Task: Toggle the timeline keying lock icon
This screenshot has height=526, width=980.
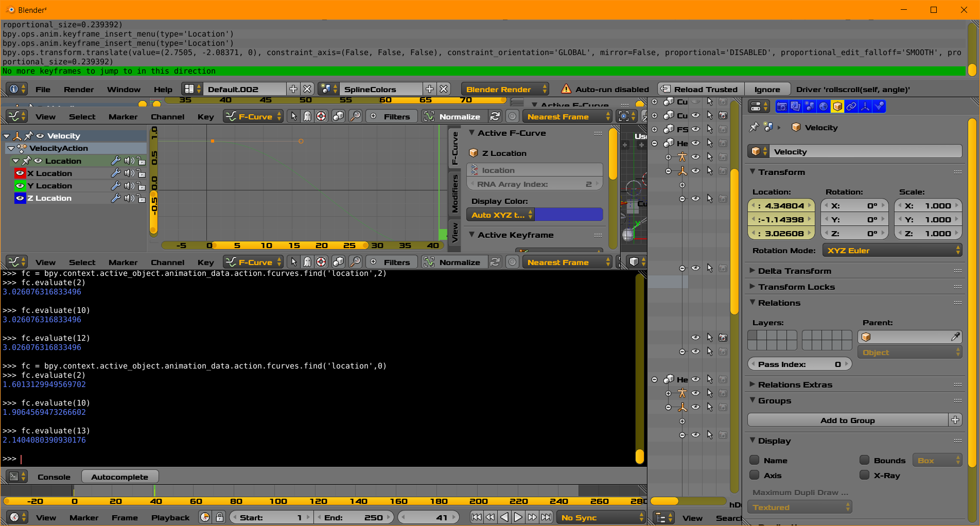Action: (x=220, y=517)
